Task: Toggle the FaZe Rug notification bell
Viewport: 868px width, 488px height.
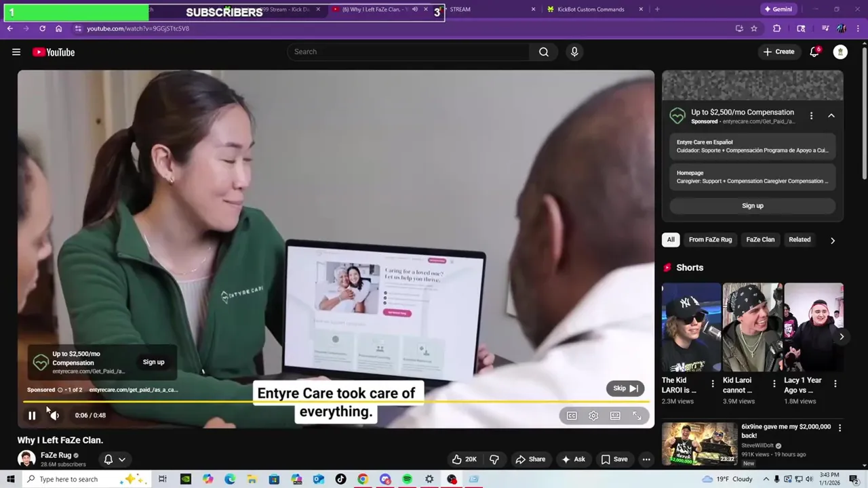Action: [x=108, y=459]
